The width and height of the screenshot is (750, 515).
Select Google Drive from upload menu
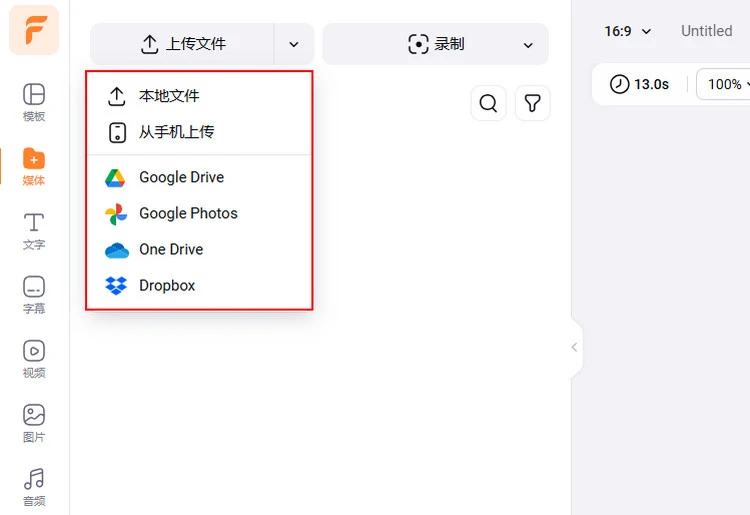pyautogui.click(x=199, y=177)
